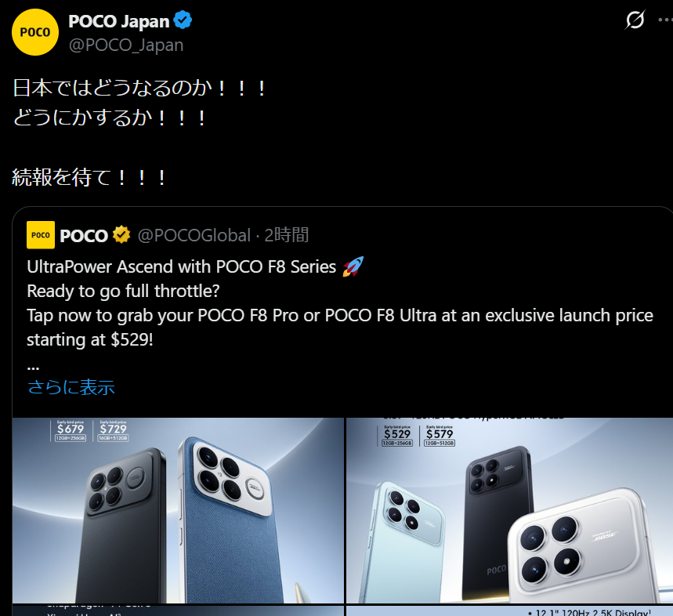Screen dimensions: 673x616
Task: Click the quoted POCO square avatar
Action: point(41,235)
